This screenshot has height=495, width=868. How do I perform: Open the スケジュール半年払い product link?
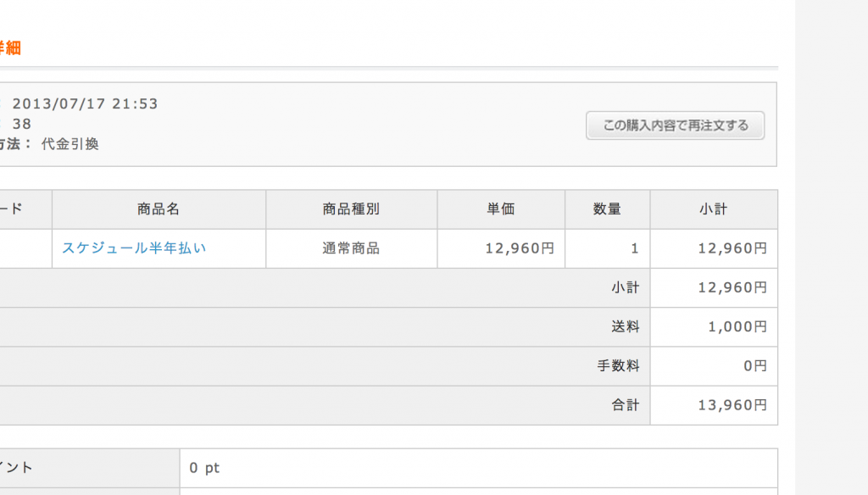(134, 248)
